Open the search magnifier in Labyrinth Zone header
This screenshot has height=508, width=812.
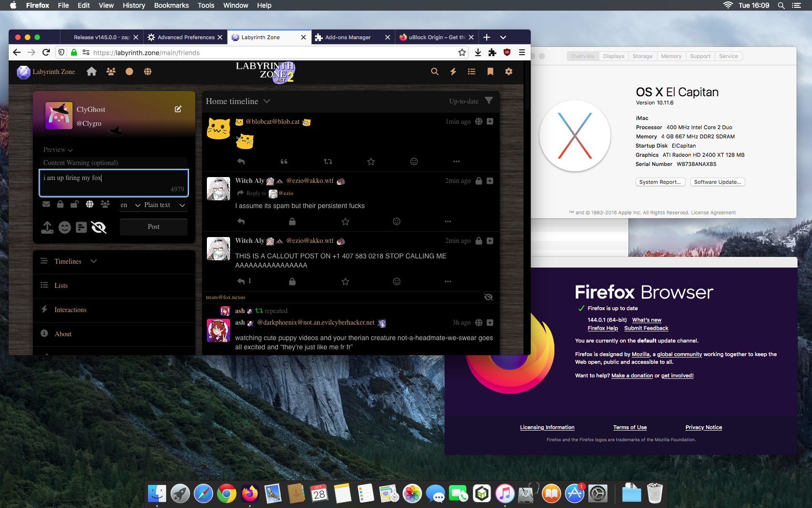click(x=435, y=72)
